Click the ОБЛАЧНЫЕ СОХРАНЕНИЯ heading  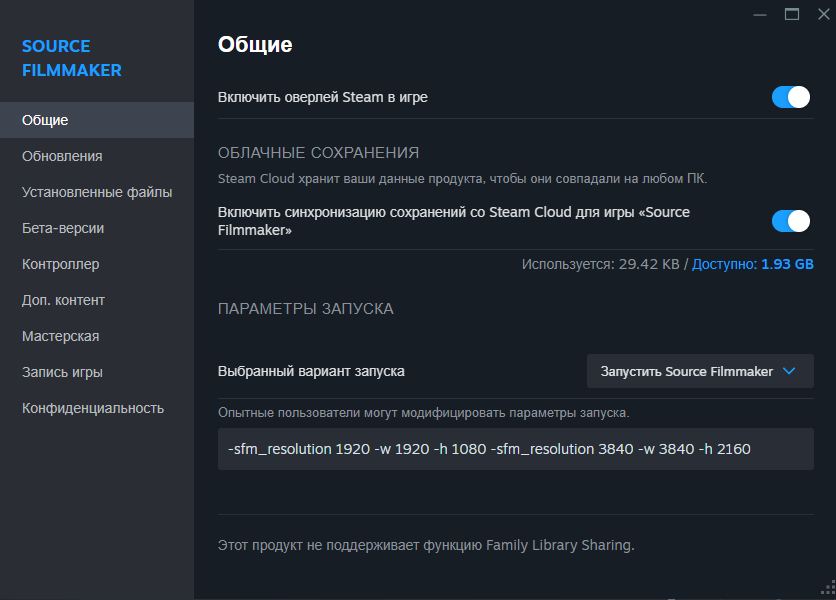(318, 153)
